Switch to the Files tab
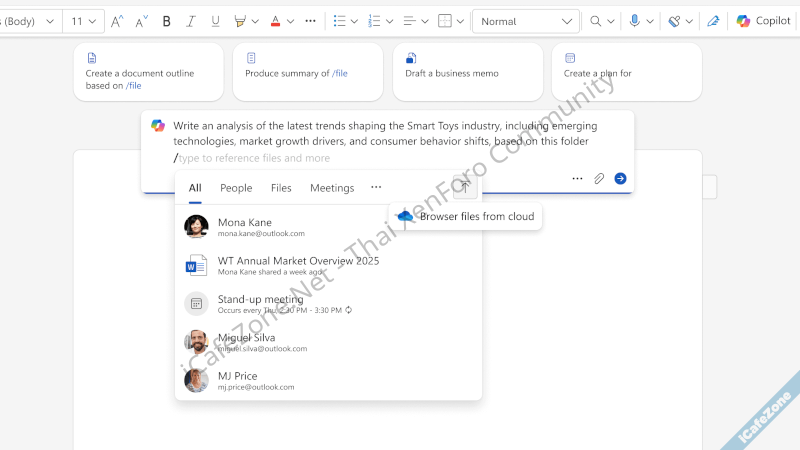Viewport: 800px width, 450px height. pyautogui.click(x=281, y=188)
